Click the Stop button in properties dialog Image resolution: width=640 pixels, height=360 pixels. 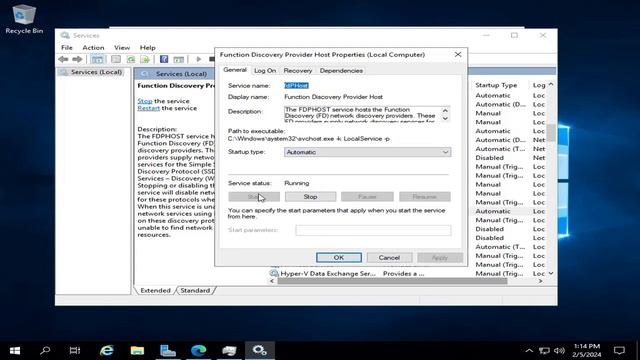click(x=310, y=197)
